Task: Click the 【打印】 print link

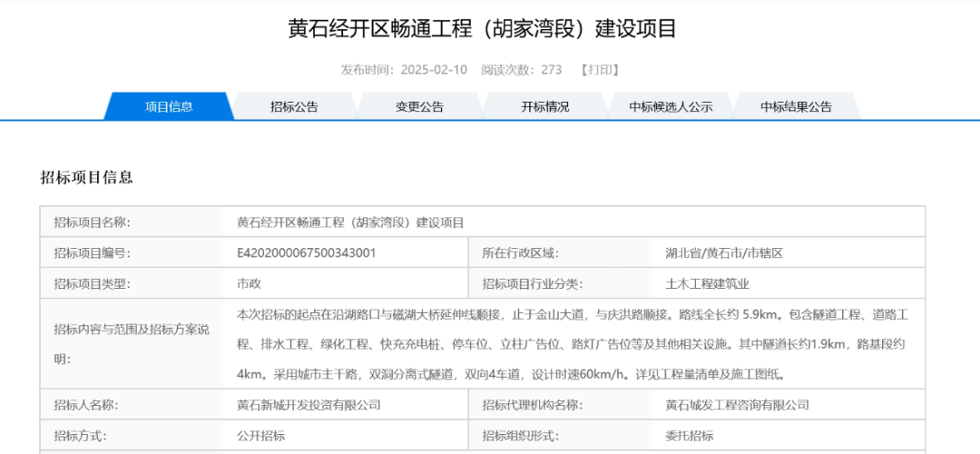Action: [599, 70]
